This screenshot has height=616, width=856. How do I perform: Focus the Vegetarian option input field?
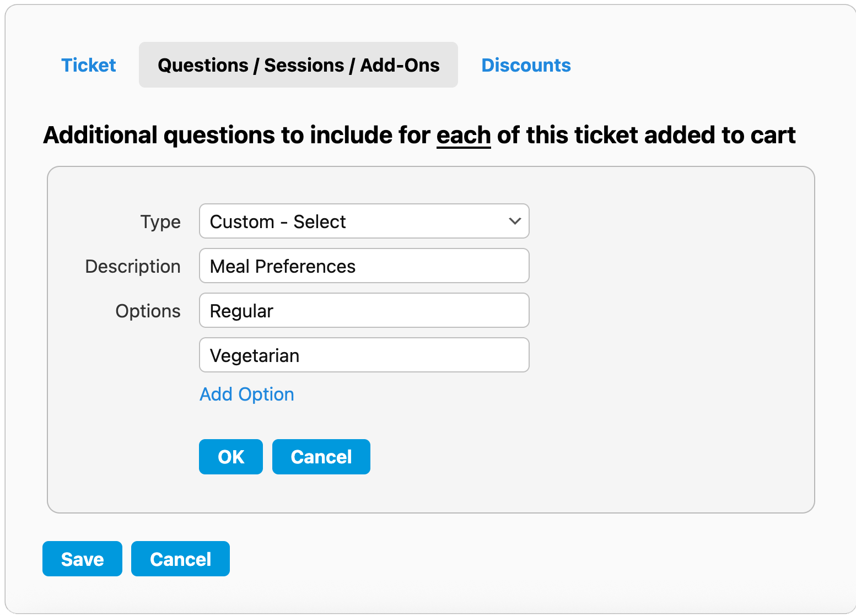(x=364, y=355)
